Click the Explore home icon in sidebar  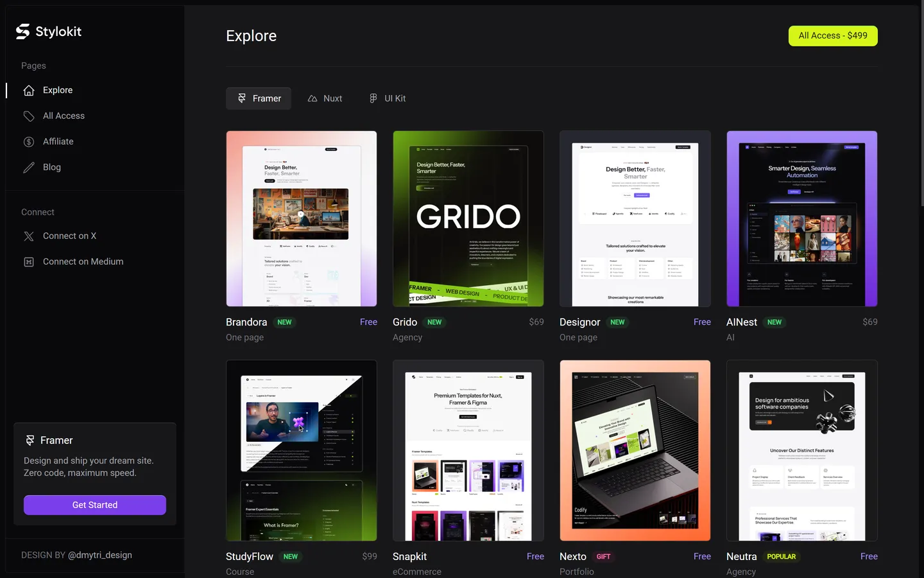pyautogui.click(x=29, y=91)
